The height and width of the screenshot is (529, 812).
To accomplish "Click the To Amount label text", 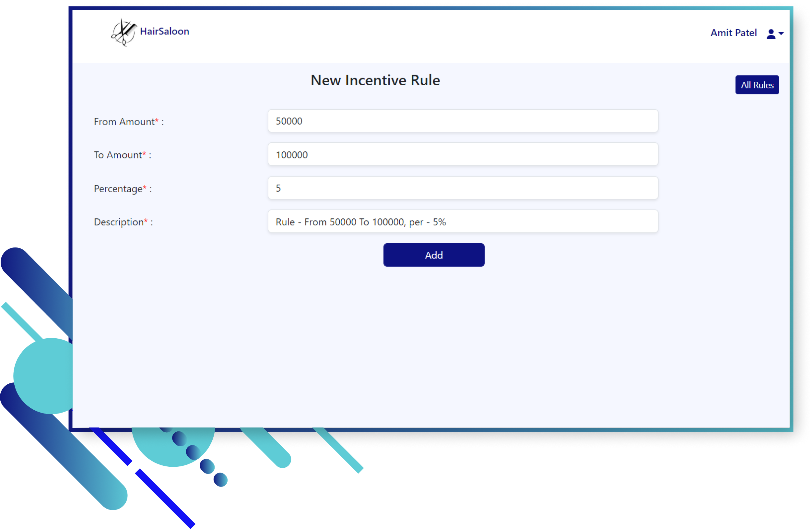I will [x=118, y=155].
